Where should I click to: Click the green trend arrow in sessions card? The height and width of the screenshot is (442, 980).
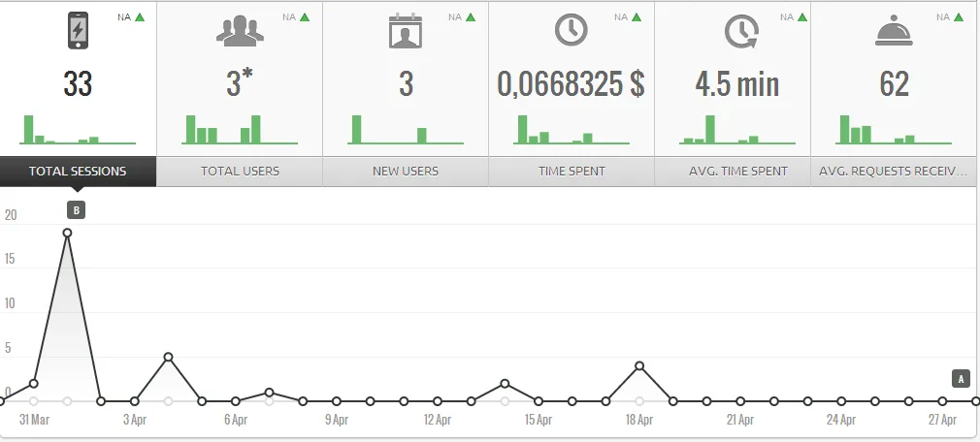140,16
